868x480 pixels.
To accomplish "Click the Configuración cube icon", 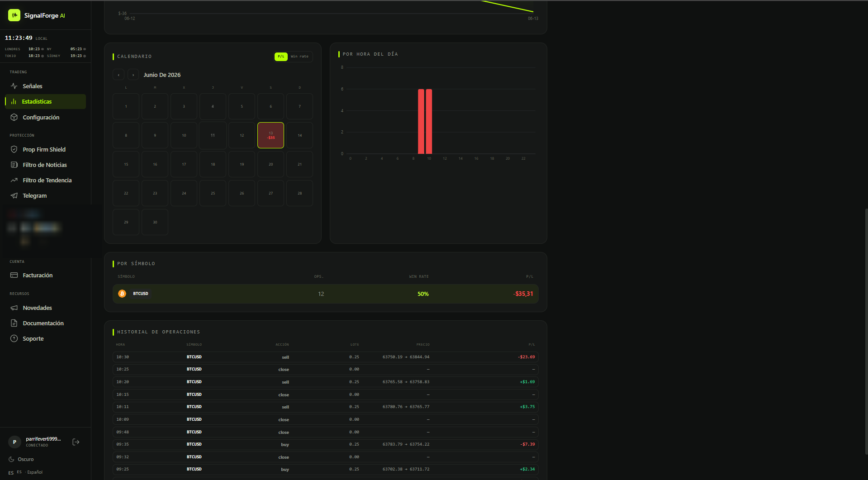I will pyautogui.click(x=14, y=117).
